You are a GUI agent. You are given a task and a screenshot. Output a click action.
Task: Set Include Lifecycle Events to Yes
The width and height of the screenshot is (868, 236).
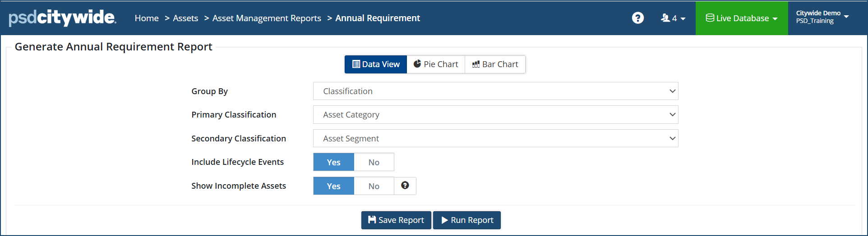tap(334, 162)
